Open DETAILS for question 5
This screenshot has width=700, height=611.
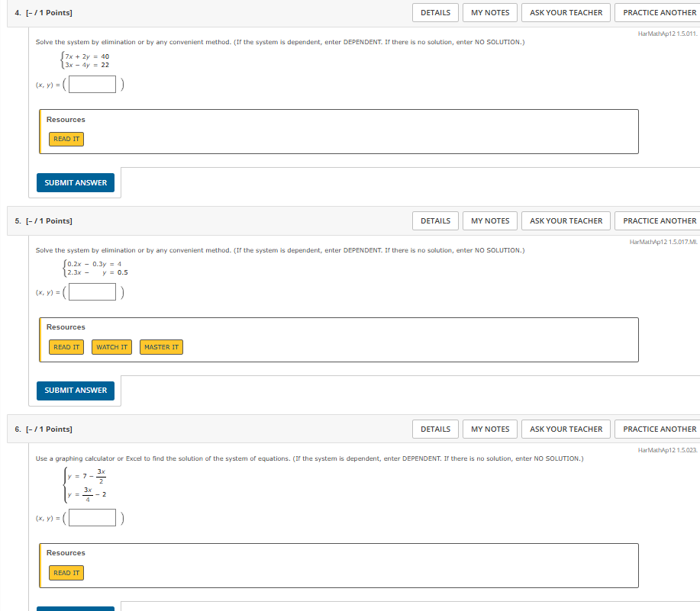(x=435, y=220)
